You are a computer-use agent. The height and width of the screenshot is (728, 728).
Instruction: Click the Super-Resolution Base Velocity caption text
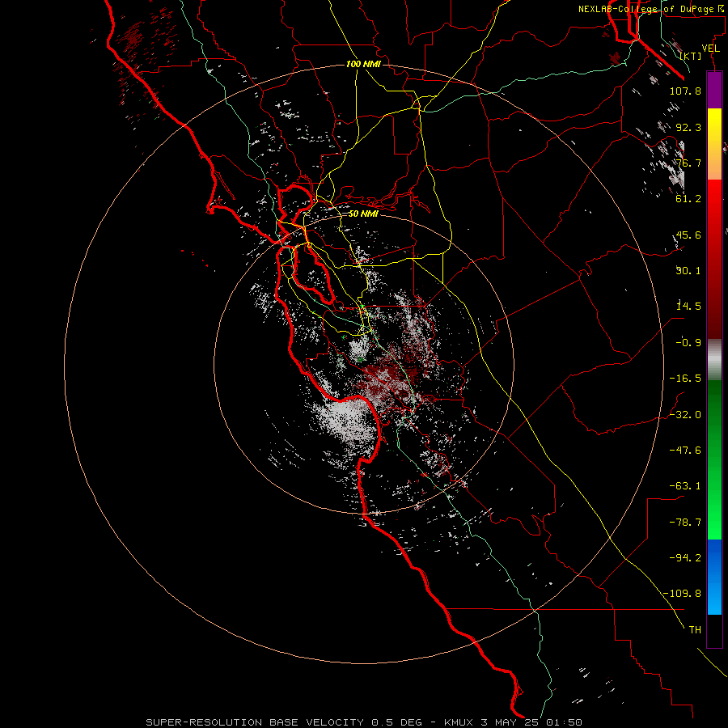coord(364,722)
